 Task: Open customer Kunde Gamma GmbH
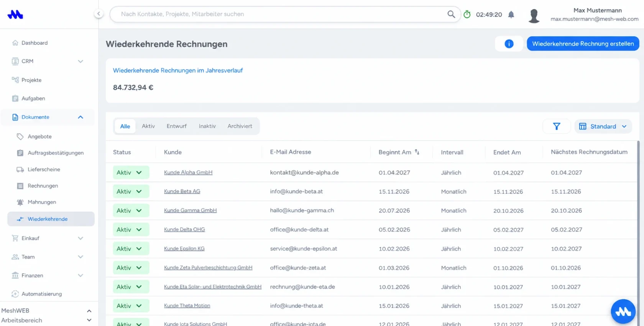[x=191, y=210]
